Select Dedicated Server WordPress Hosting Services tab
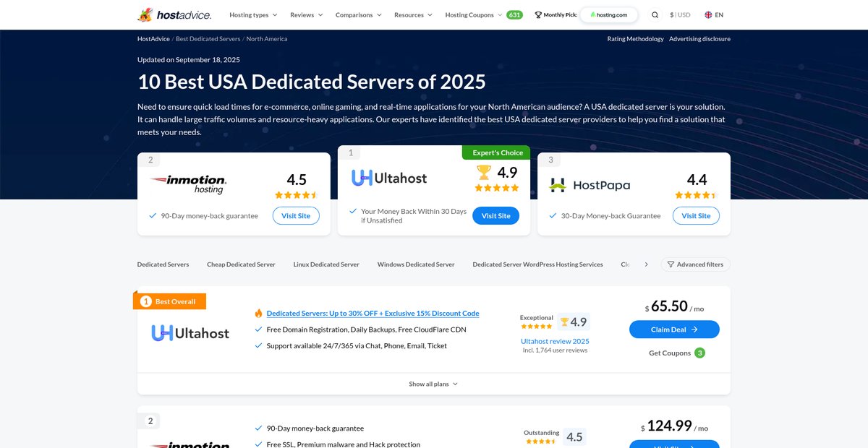Image resolution: width=868 pixels, height=448 pixels. (537, 264)
